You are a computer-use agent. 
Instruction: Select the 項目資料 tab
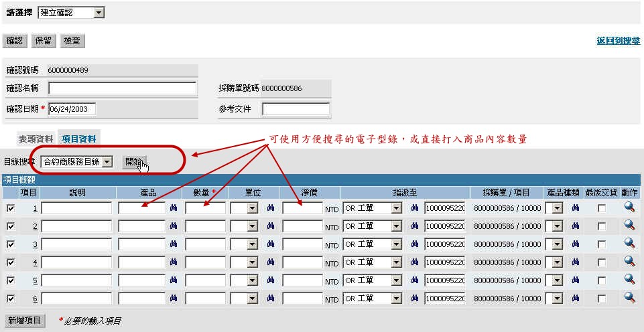coord(79,139)
